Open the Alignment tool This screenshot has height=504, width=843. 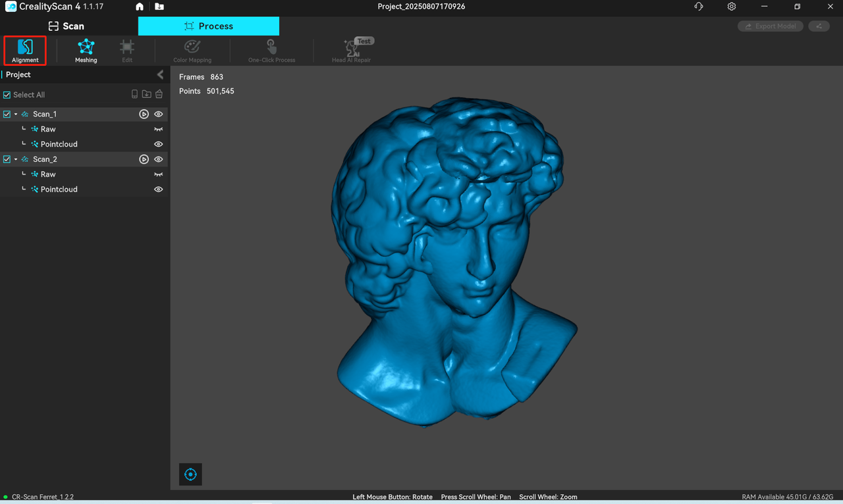coord(25,50)
